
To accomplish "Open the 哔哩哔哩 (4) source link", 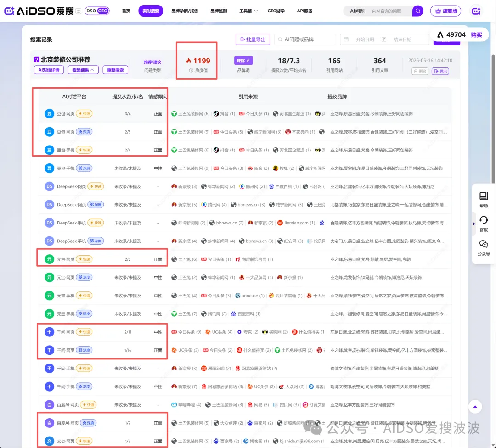I will pos(186,404).
